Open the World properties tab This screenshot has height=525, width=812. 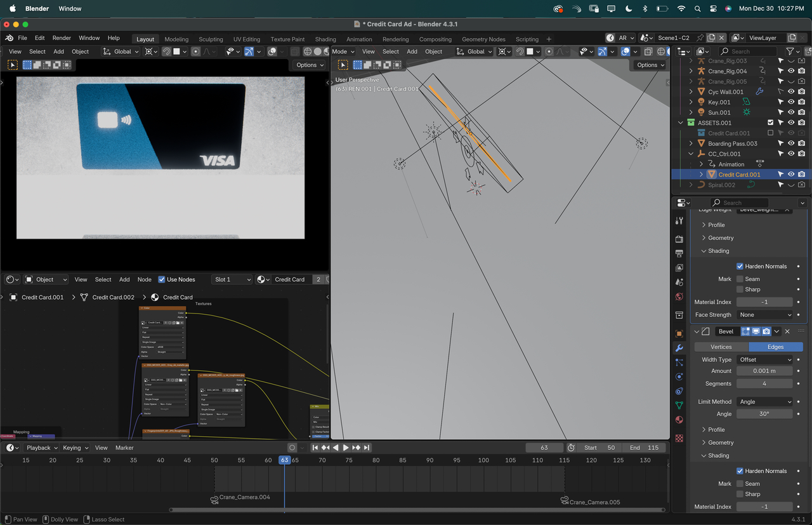679,296
